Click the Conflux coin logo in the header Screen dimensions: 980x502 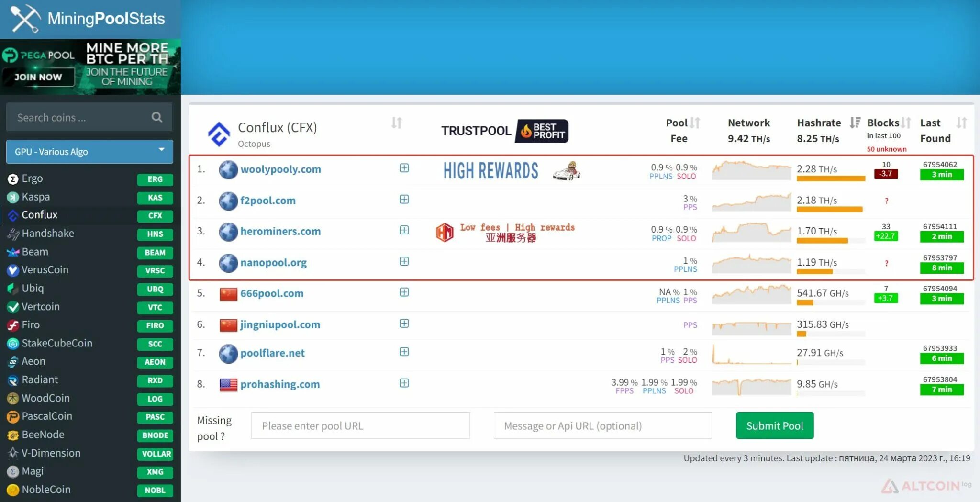click(x=219, y=134)
